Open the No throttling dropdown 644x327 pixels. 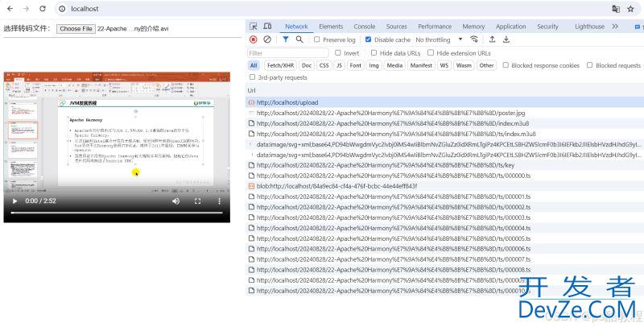(x=439, y=39)
